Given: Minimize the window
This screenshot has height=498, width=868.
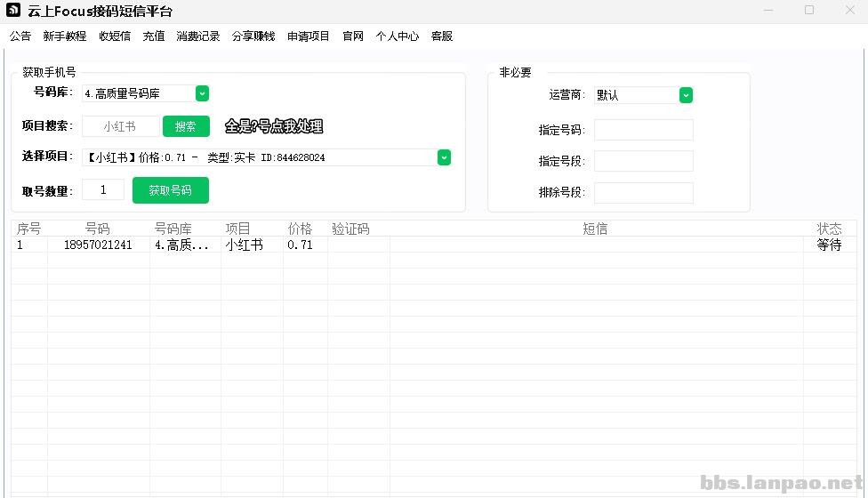Looking at the screenshot, I should (x=768, y=10).
